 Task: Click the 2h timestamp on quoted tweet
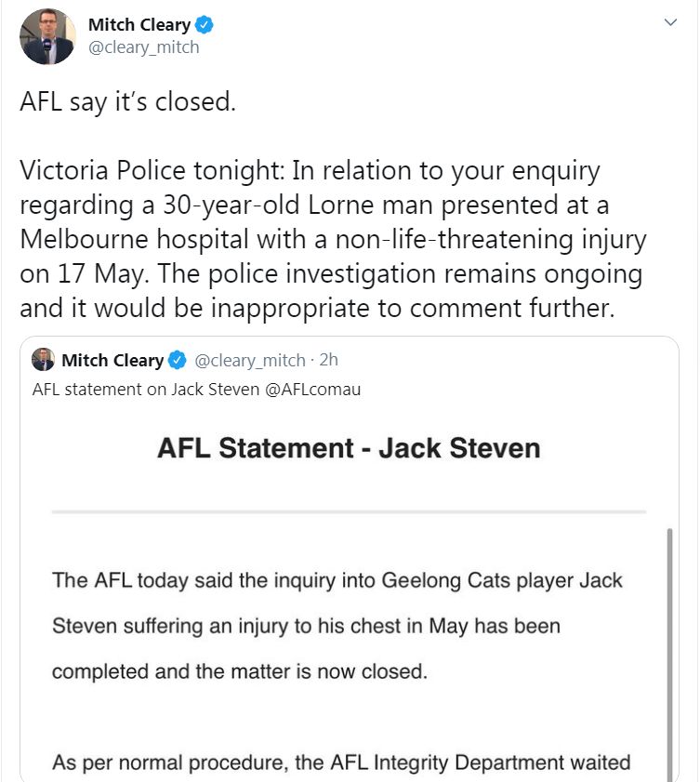328,360
